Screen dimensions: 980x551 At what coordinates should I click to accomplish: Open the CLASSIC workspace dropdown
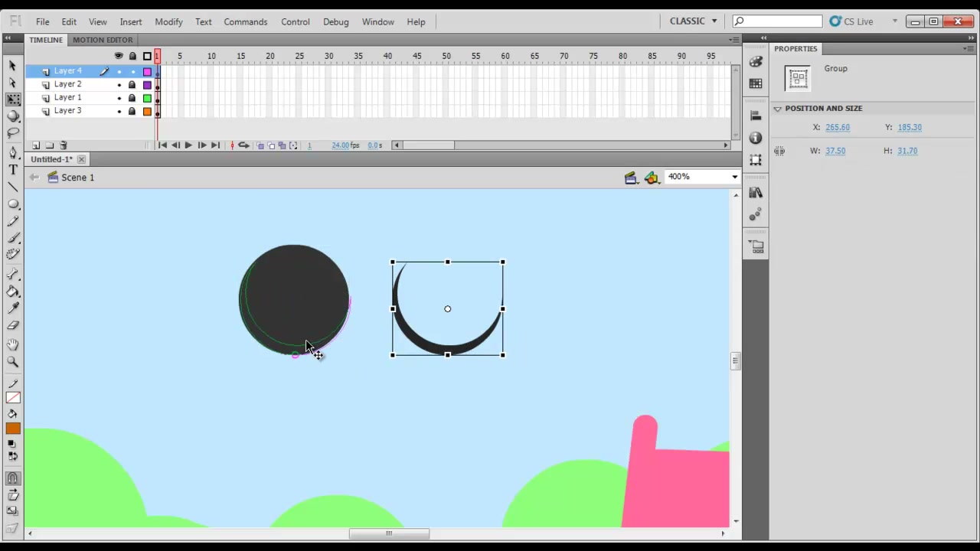click(x=694, y=21)
